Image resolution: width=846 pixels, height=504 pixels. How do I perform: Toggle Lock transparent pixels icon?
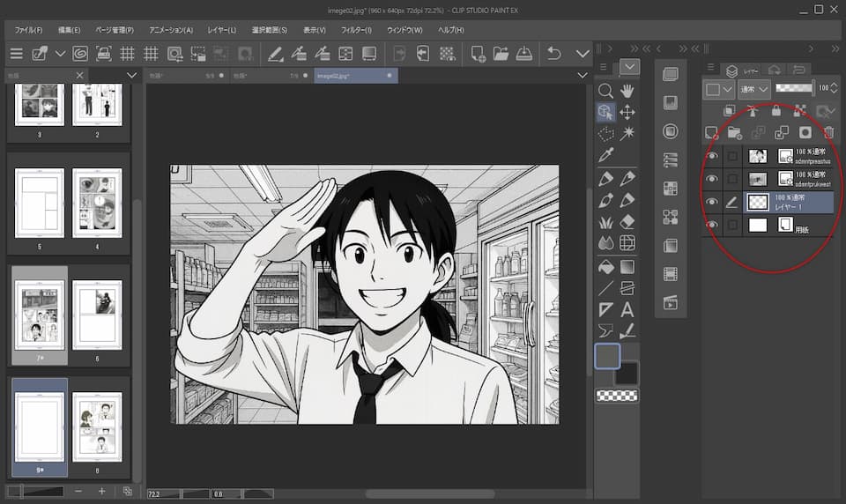(799, 111)
